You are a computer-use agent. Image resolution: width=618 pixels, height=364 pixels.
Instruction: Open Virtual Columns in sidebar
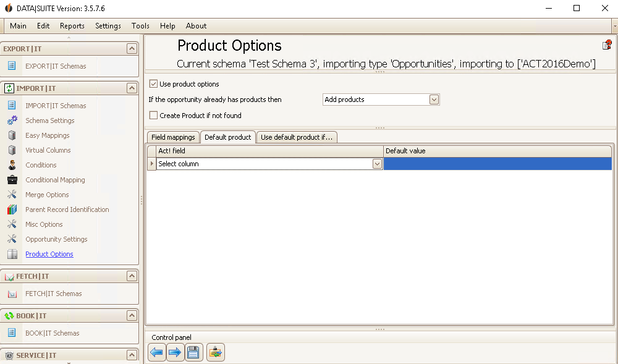click(x=48, y=150)
